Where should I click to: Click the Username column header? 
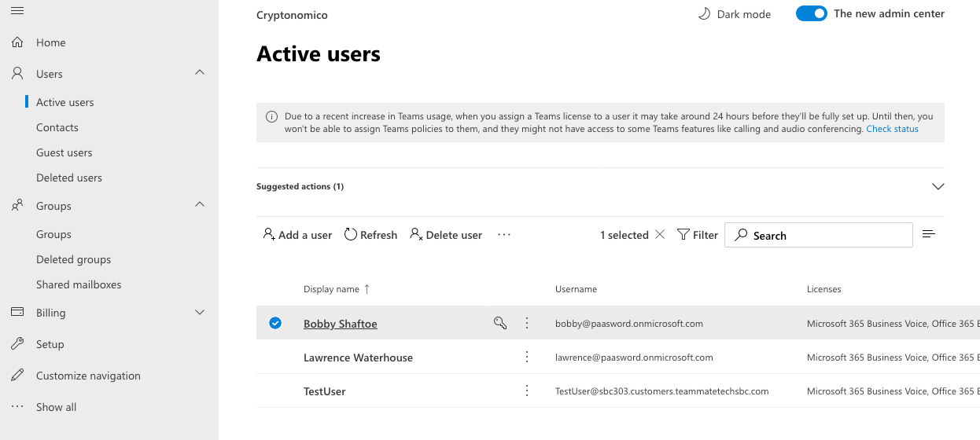coord(576,289)
